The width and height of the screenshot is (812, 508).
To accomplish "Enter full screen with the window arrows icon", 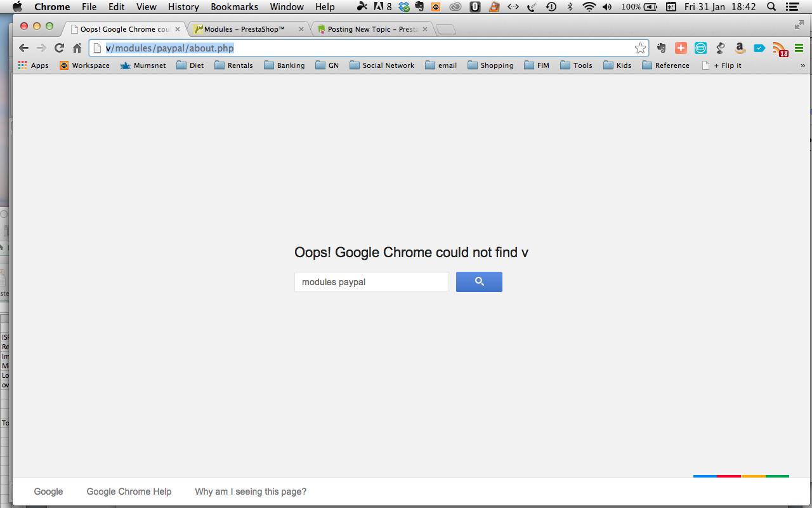I will click(x=799, y=25).
